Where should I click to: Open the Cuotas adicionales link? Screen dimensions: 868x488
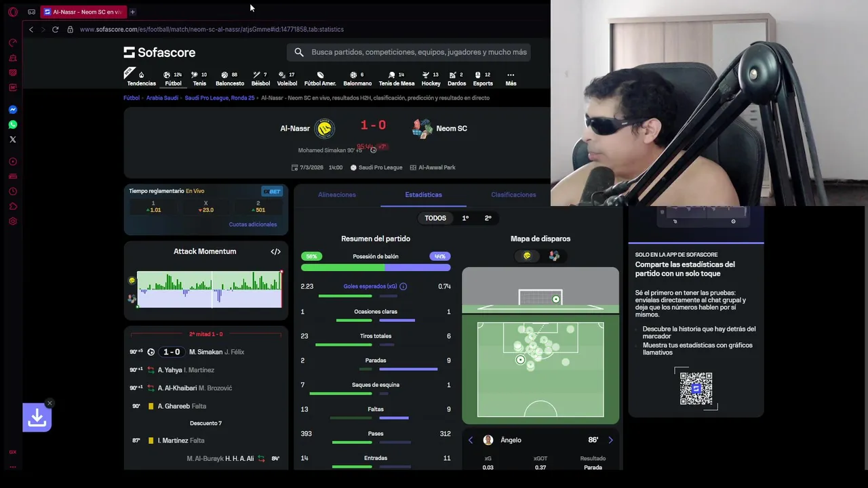[x=253, y=224]
